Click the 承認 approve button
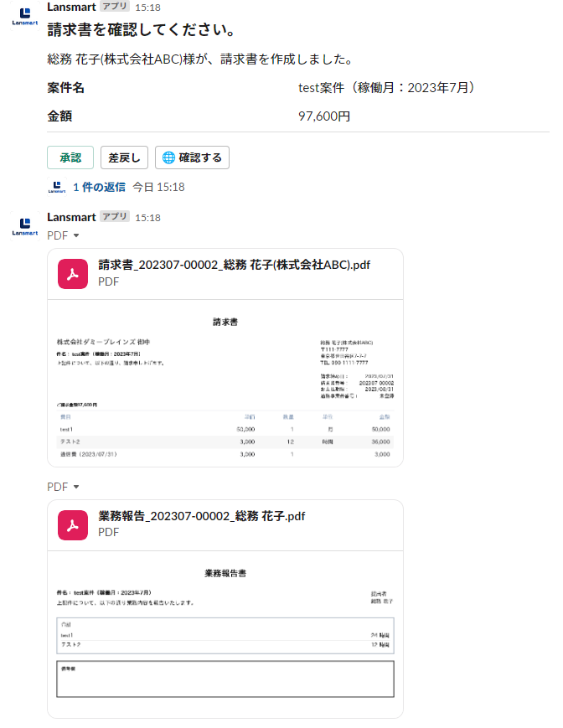This screenshot has height=728, width=563. tap(70, 157)
